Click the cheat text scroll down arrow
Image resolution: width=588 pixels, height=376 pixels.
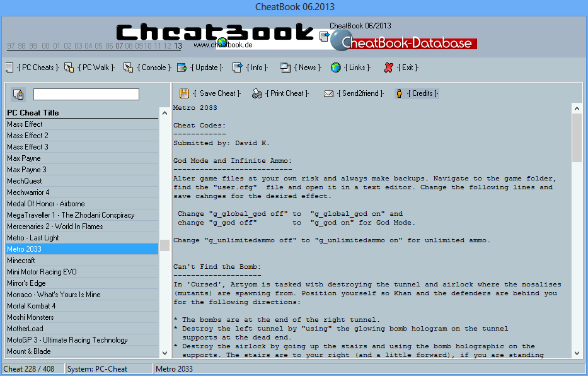coord(577,353)
